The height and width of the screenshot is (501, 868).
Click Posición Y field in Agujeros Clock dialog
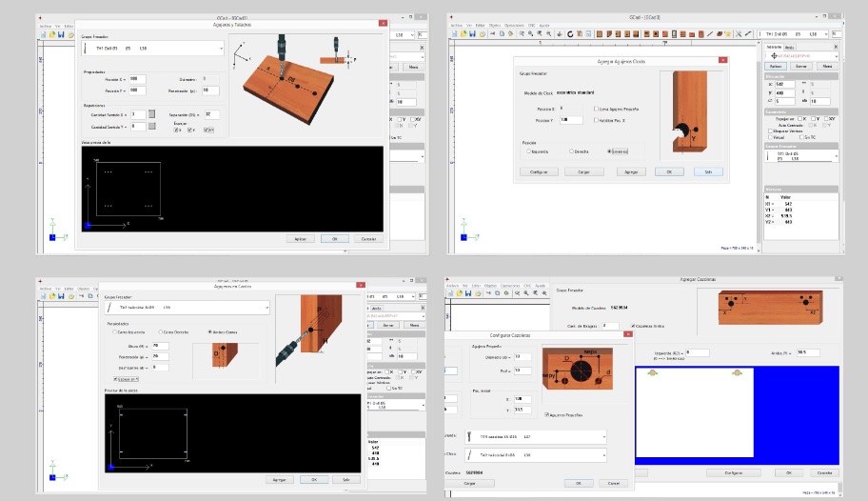571,120
